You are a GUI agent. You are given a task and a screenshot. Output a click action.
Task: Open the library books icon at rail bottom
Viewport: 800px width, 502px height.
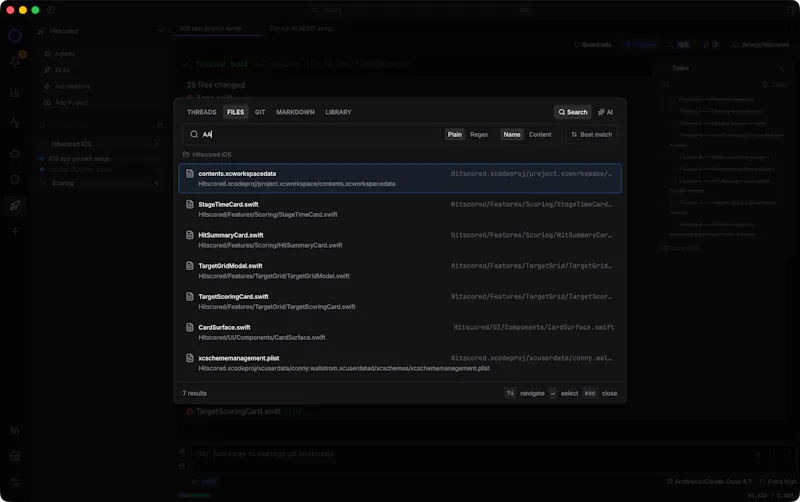[x=15, y=431]
